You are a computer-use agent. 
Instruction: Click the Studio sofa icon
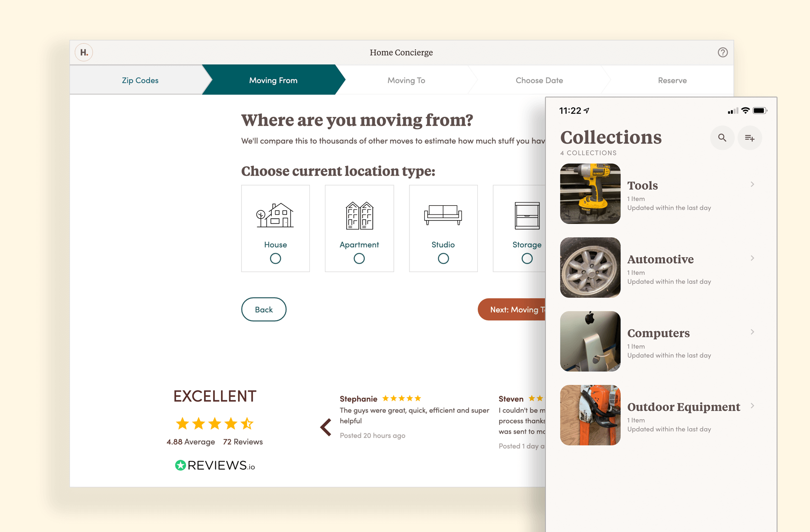443,214
